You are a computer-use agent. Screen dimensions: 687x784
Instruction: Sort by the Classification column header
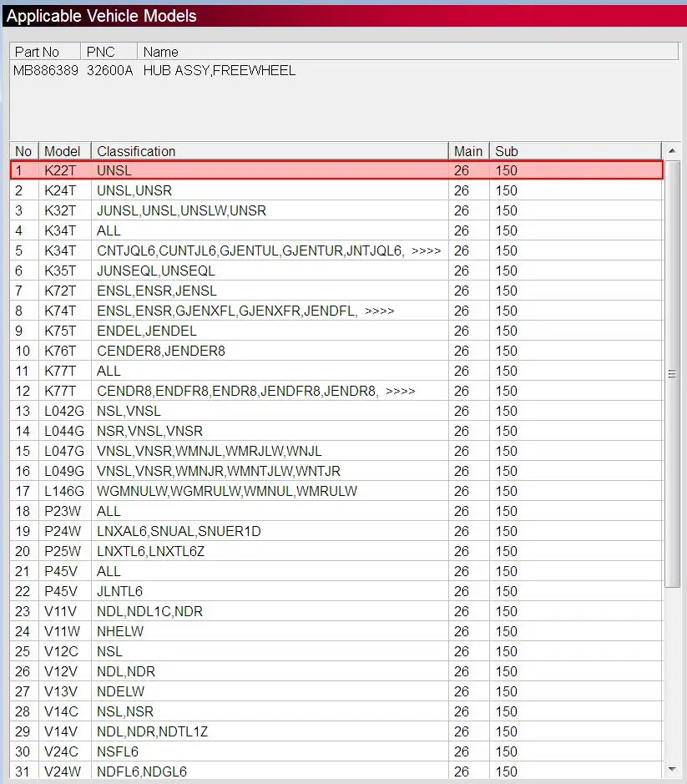coord(270,151)
